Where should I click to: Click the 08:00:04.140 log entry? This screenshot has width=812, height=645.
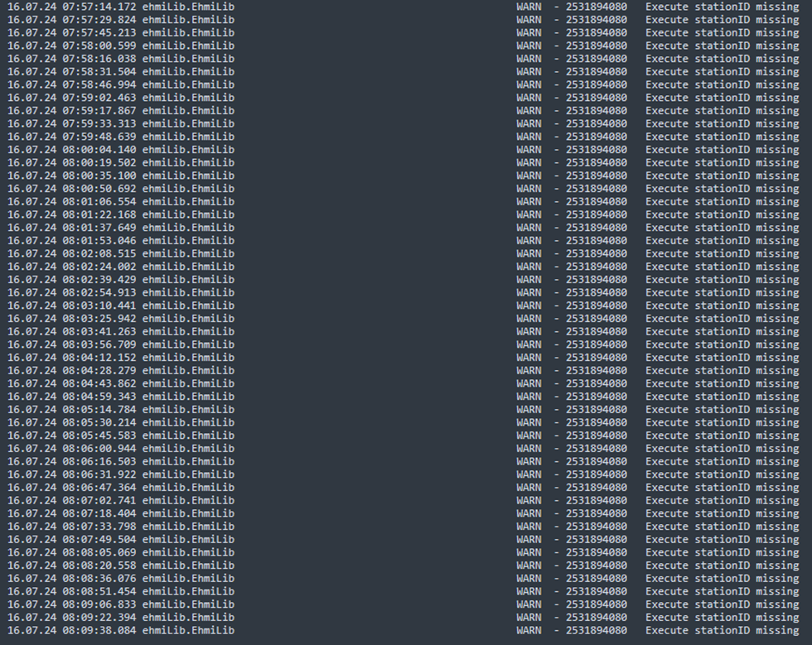coord(403,150)
